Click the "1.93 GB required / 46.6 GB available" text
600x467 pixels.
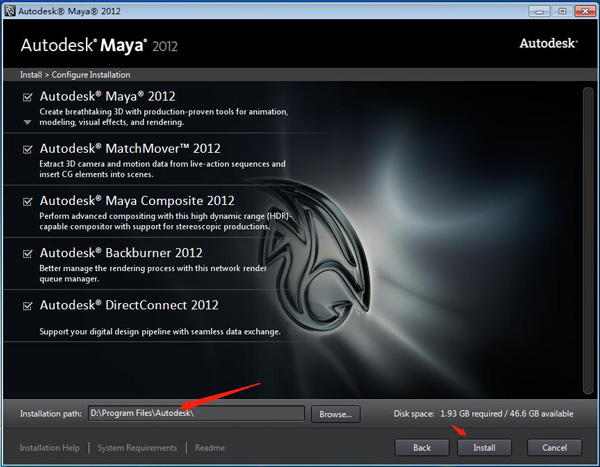[507, 414]
